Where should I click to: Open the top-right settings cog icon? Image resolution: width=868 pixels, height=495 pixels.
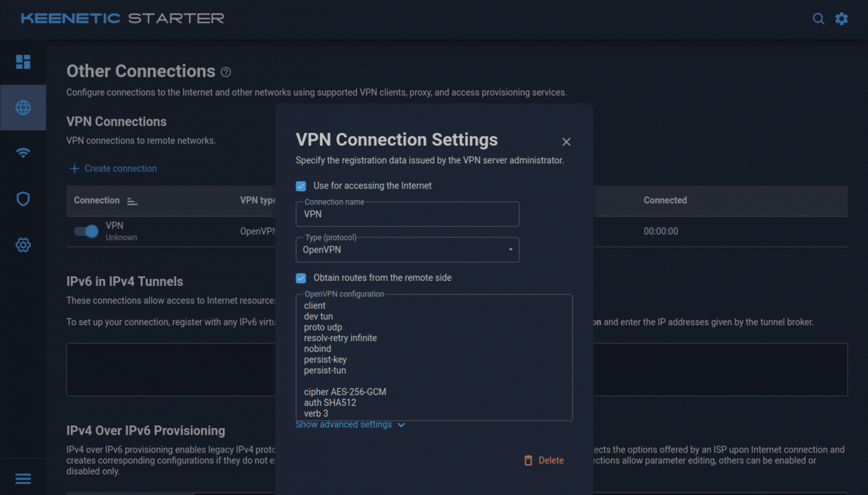click(841, 19)
